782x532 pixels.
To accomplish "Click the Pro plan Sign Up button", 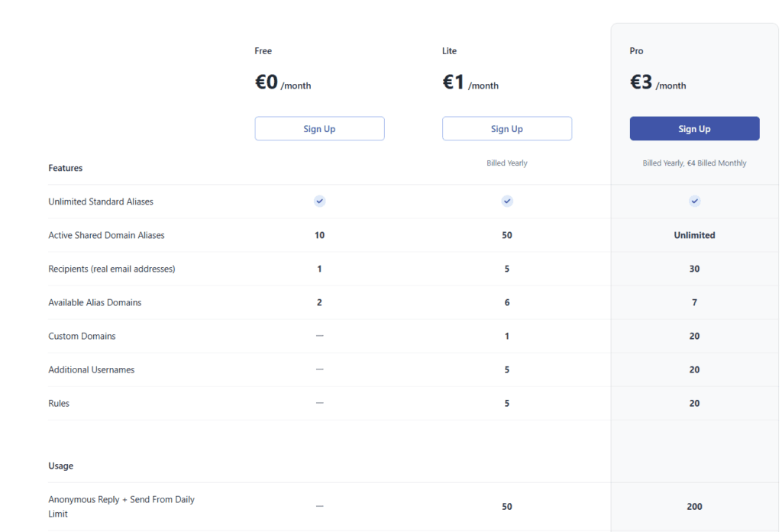I will [694, 129].
